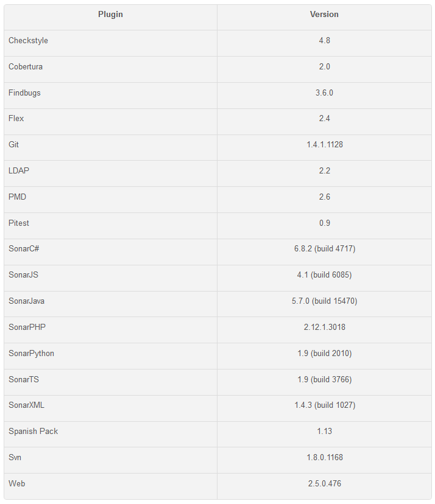The image size is (435, 504).
Task: Select SonarJS version 4.1 build 6085
Action: coord(324,275)
